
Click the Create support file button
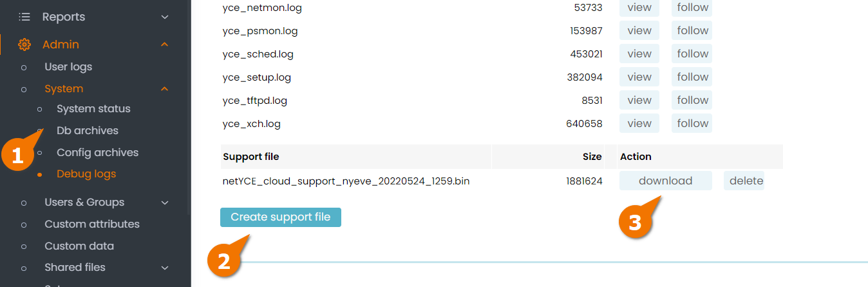[x=281, y=217]
